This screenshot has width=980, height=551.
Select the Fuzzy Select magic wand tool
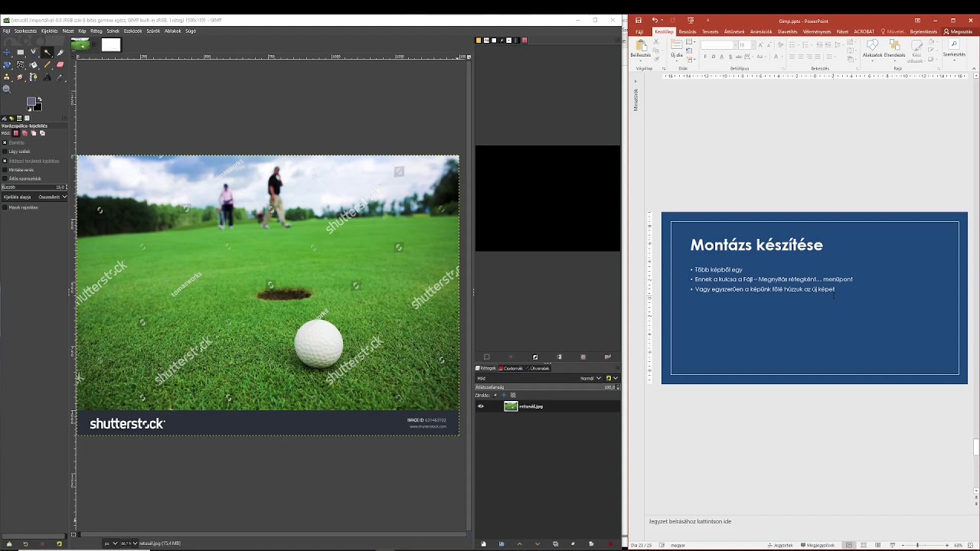click(47, 53)
